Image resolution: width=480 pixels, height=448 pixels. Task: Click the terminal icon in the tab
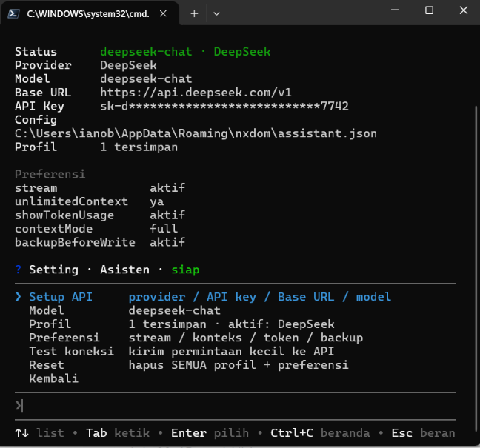(13, 14)
